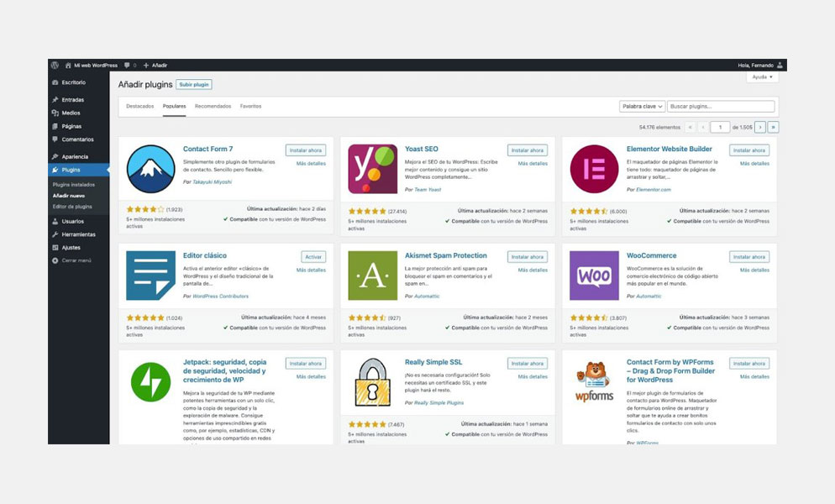Install WooCommerce plugin now
Viewport: 835px width, 504px height.
tap(749, 257)
